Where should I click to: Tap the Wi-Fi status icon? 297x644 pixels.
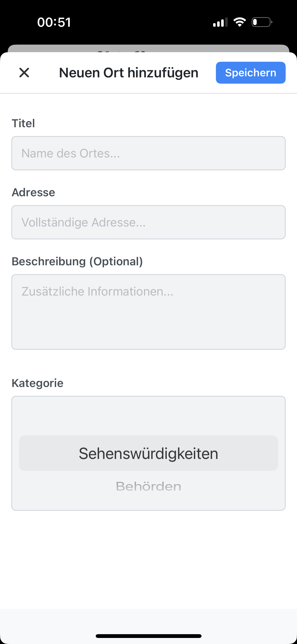point(240,22)
